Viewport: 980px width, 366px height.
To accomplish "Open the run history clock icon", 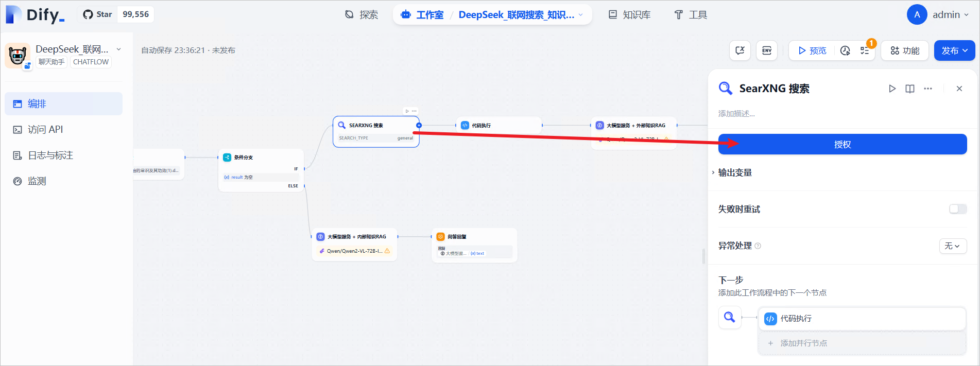I will tap(845, 50).
